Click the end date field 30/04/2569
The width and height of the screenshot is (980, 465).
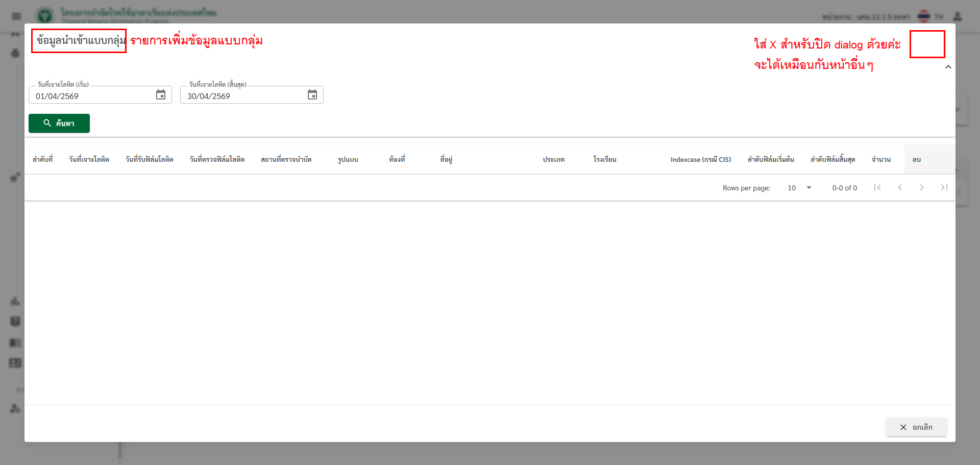coord(244,96)
